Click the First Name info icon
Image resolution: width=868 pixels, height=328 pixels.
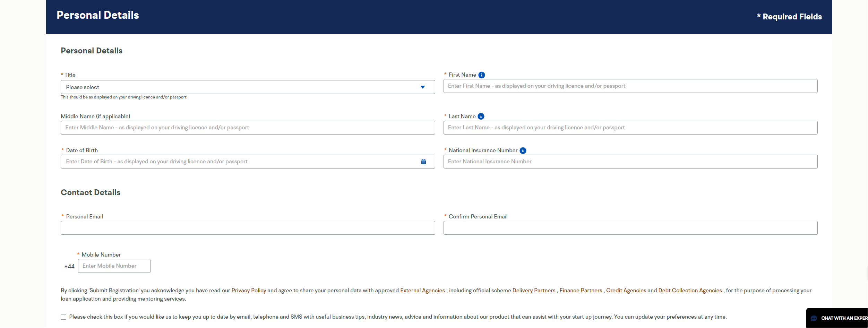(481, 75)
